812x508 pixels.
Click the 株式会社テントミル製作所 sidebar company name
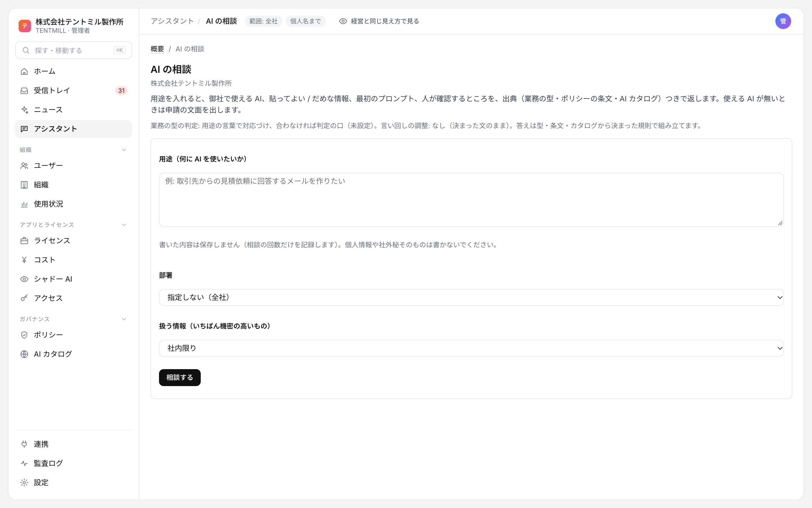(80, 22)
